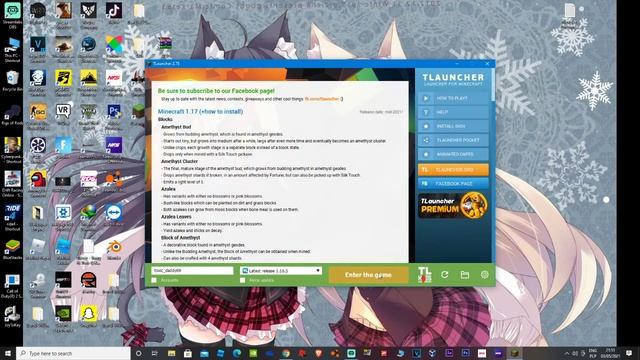Toggle the Accounts checkbox in TLauncher
The width and height of the screenshot is (640, 360).
[x=154, y=280]
